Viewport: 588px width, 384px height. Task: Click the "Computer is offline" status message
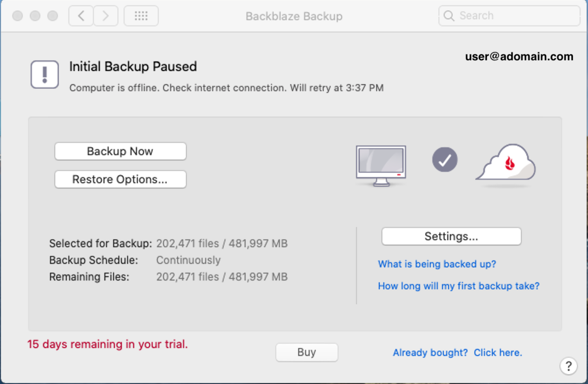click(x=226, y=88)
